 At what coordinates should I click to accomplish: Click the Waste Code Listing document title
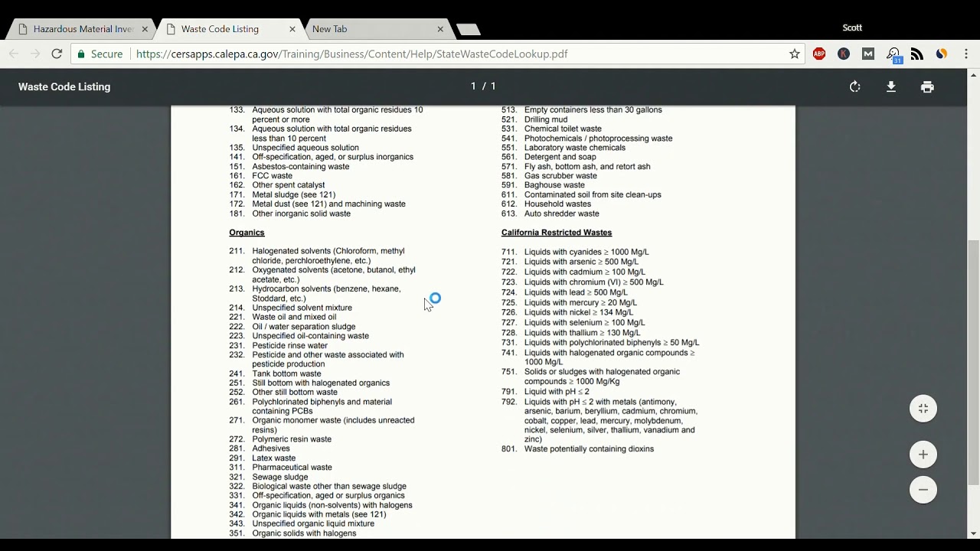pyautogui.click(x=64, y=86)
